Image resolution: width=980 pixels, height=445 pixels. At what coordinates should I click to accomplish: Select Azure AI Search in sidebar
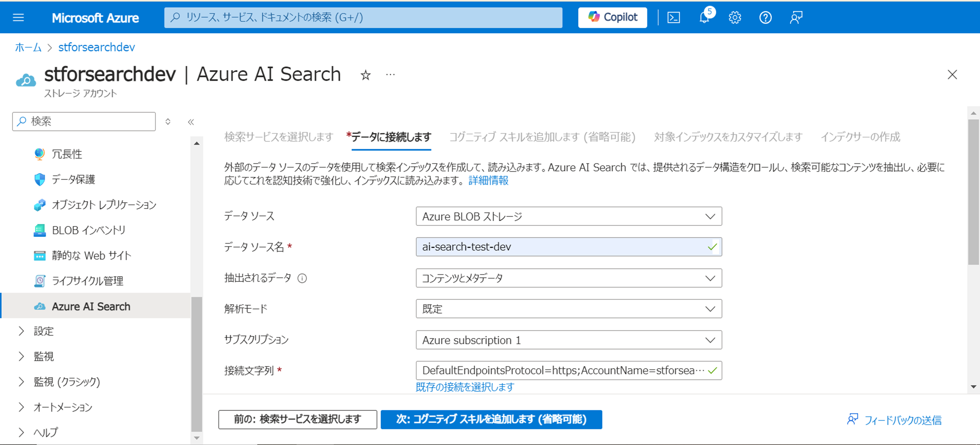pos(95,306)
